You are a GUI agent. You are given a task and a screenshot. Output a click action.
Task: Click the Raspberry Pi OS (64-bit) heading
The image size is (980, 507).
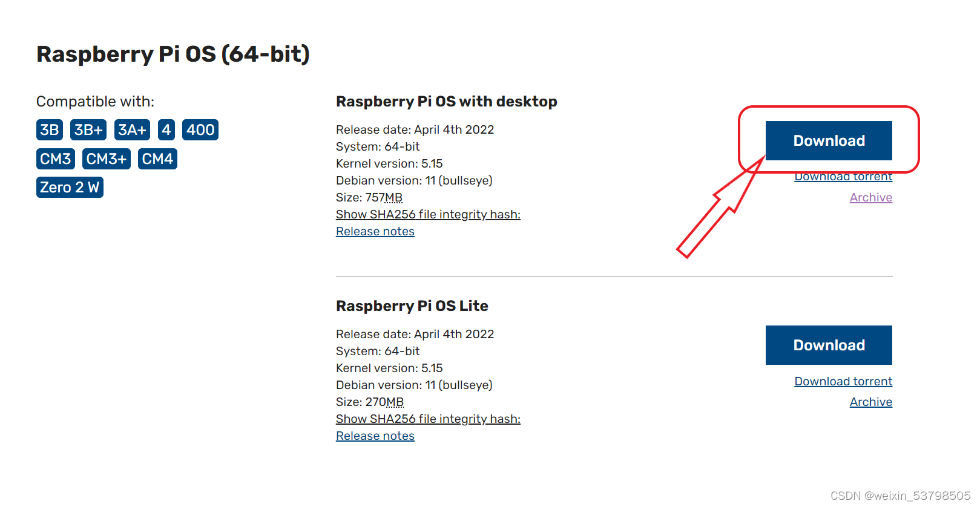click(173, 54)
